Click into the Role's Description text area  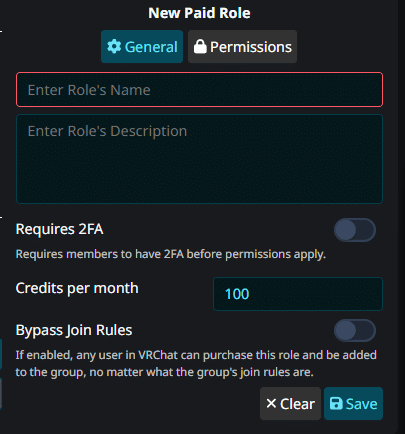(x=199, y=159)
